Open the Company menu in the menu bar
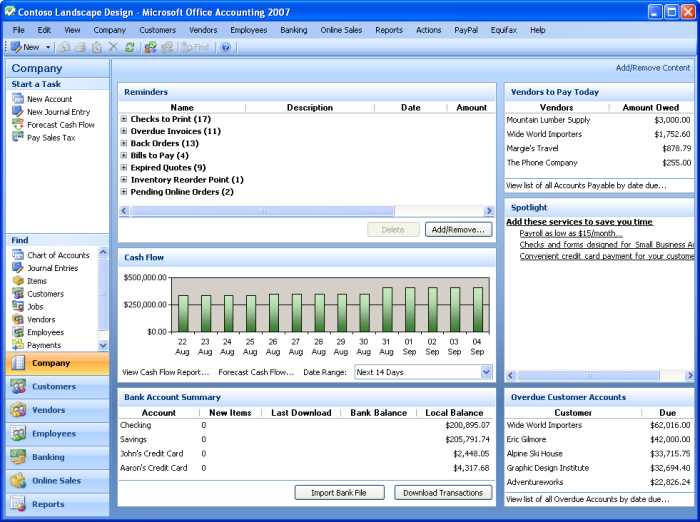This screenshot has height=522, width=700. (x=109, y=30)
